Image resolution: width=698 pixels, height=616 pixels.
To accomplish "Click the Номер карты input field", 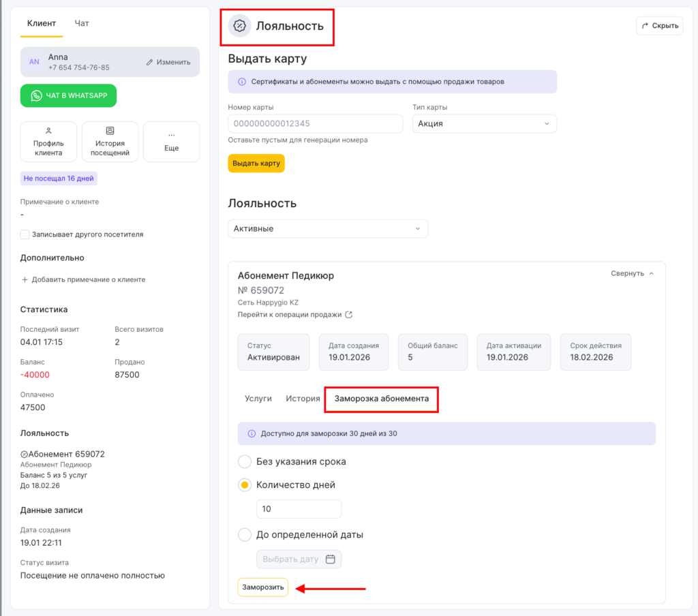I will 315,123.
